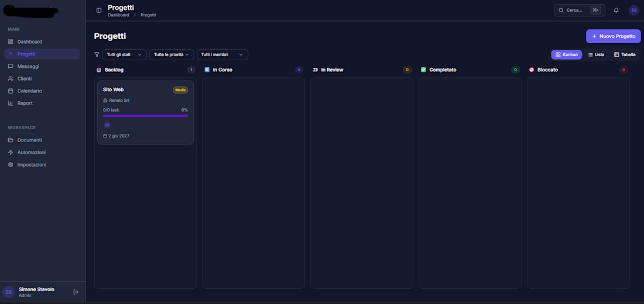Click the Dashboard sidebar icon
Screen dimensions: 644x304
pos(11,42)
